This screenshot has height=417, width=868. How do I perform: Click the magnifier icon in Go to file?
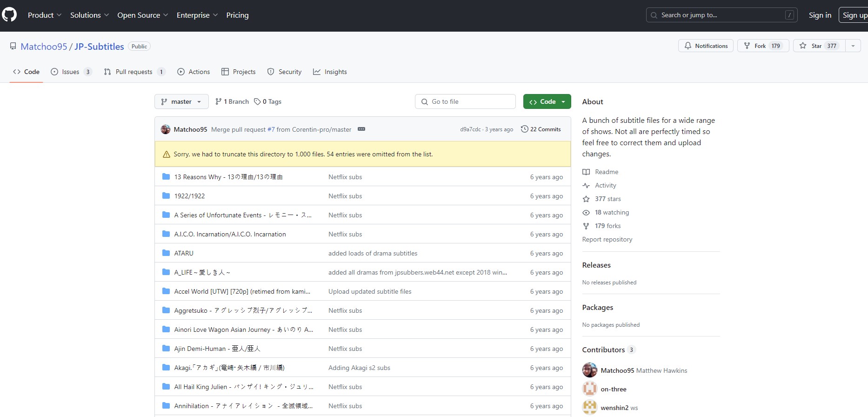point(424,101)
